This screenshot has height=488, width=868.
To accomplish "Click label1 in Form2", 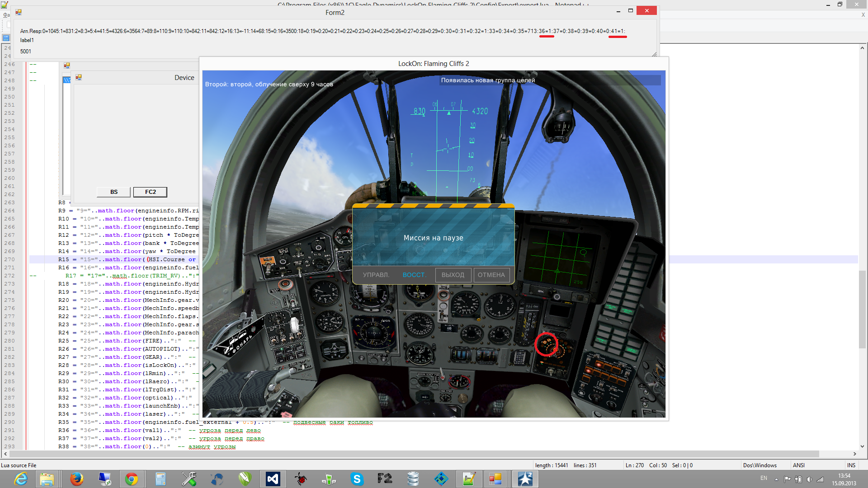I will coord(27,40).
